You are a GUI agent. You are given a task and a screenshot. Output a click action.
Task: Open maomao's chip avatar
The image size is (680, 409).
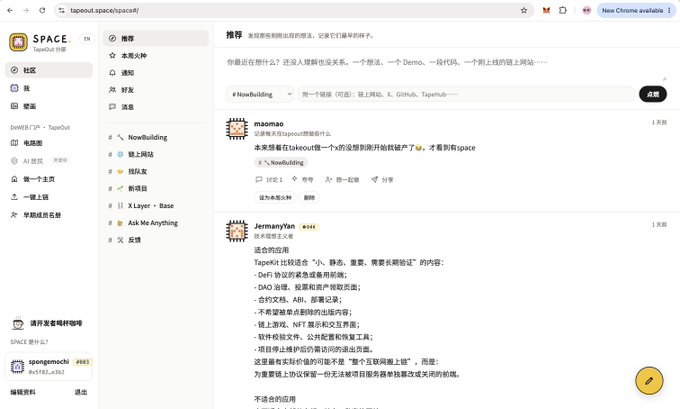(x=237, y=129)
